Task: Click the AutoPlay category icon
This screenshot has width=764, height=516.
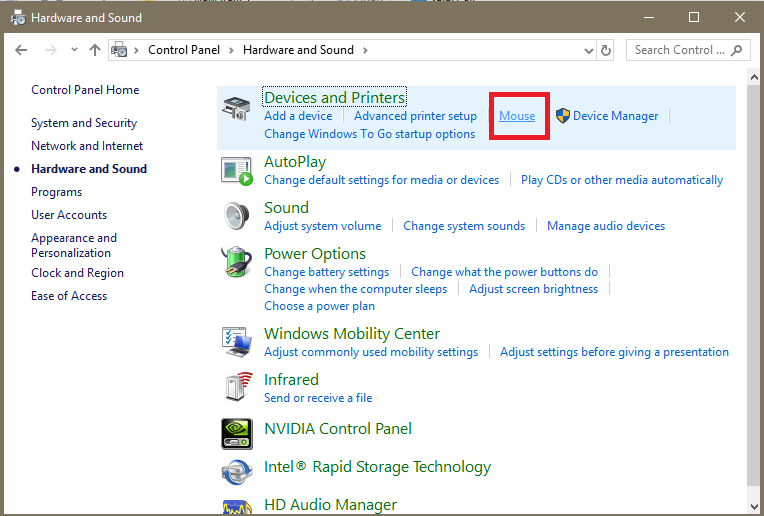Action: 237,171
